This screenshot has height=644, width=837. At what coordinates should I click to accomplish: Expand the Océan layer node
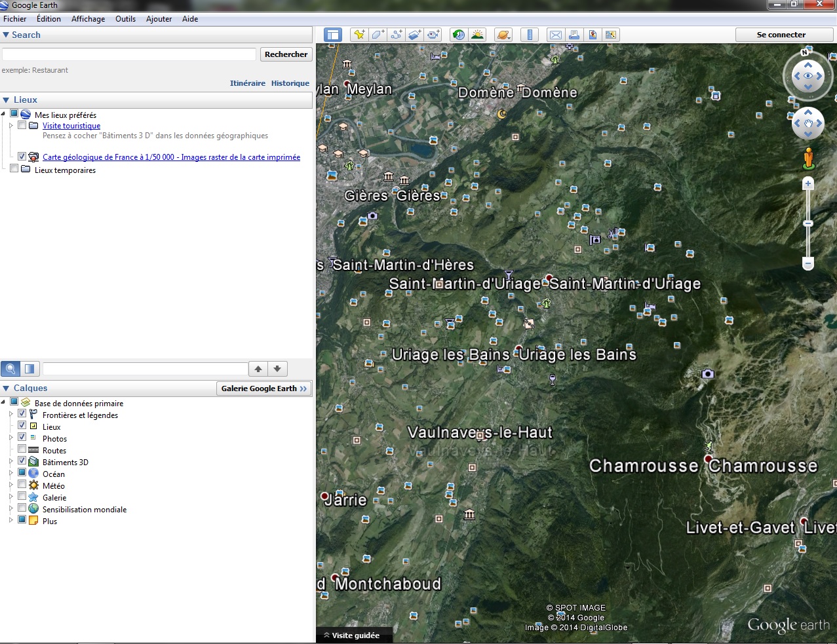11,473
